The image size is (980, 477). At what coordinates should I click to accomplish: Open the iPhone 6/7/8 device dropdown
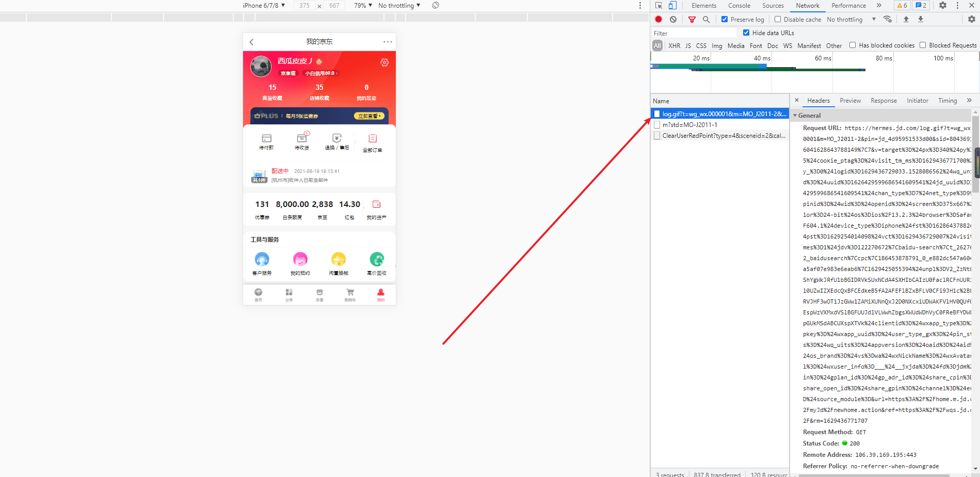264,6
